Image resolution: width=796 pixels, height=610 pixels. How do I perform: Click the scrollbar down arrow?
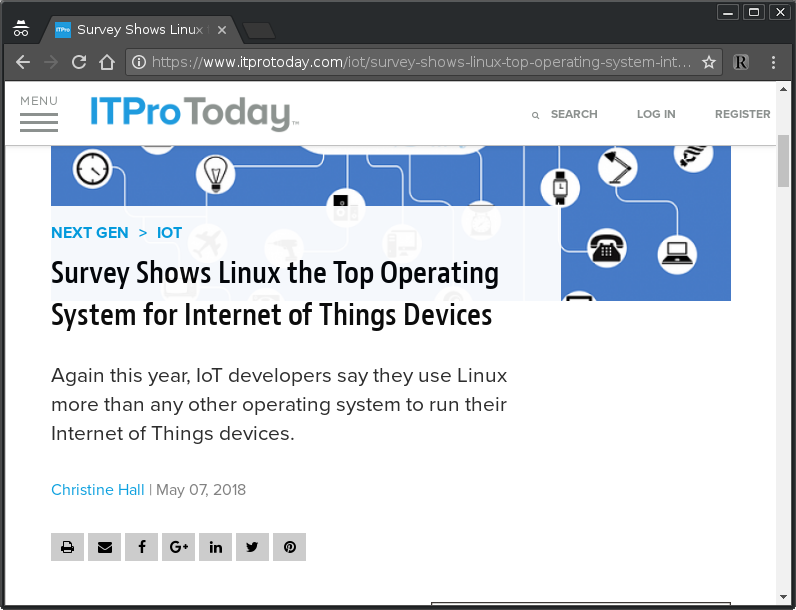tap(783, 597)
